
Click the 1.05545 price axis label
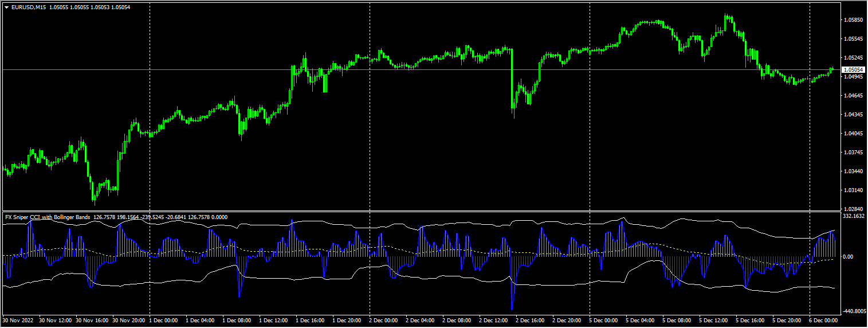[x=853, y=39]
